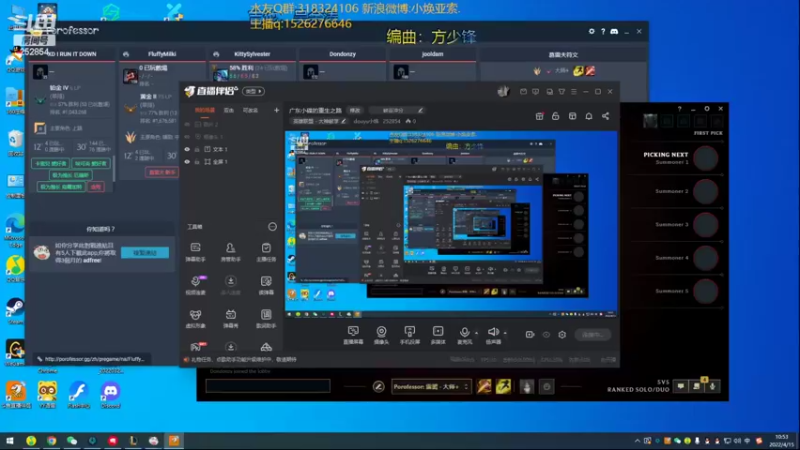This screenshot has width=800, height=450.
Task: Switch to the third scene tab
Action: [250, 110]
